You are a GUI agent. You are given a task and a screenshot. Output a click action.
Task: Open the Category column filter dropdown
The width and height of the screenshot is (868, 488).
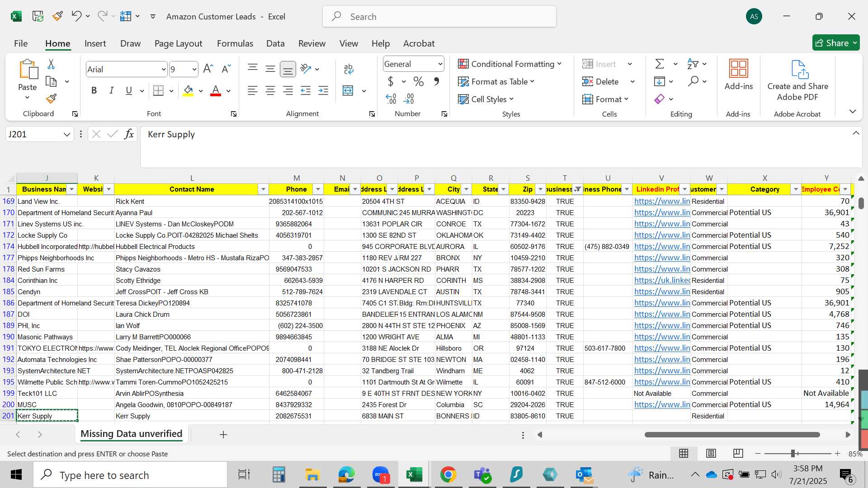[x=796, y=189]
